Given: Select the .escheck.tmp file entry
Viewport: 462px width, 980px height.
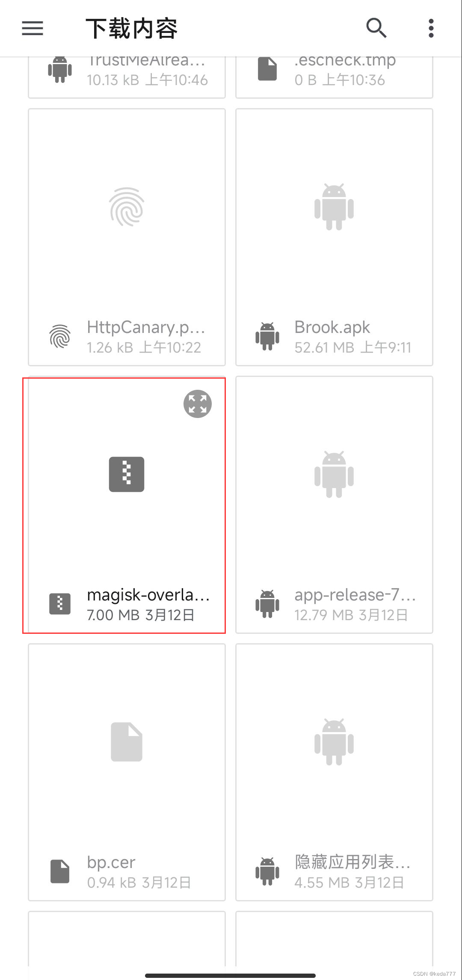Looking at the screenshot, I should tap(334, 77).
